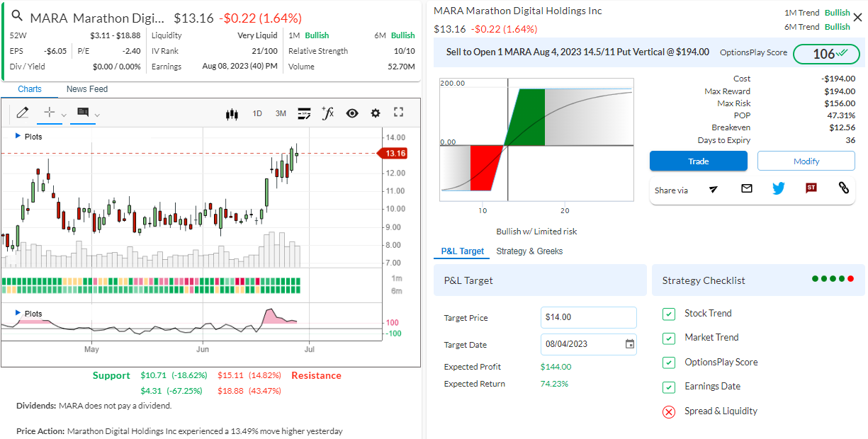
Task: Click the Expected Profit $144.00
Action: [x=556, y=367]
